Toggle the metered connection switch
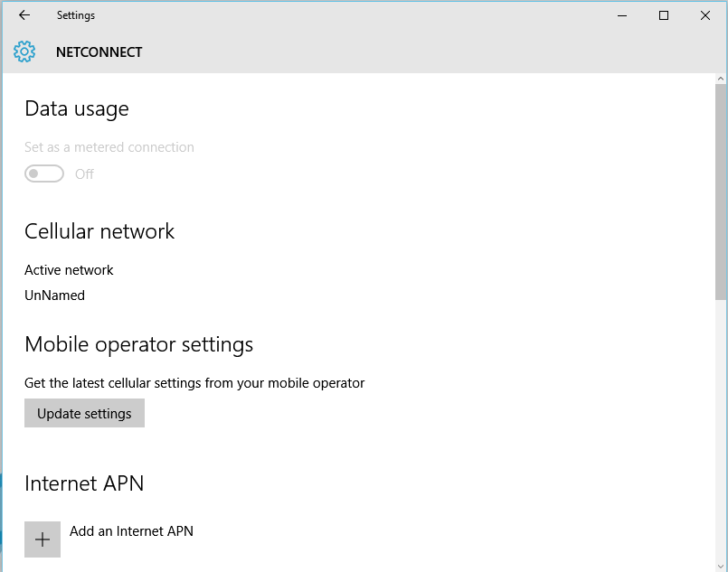The height and width of the screenshot is (572, 728). click(x=44, y=173)
